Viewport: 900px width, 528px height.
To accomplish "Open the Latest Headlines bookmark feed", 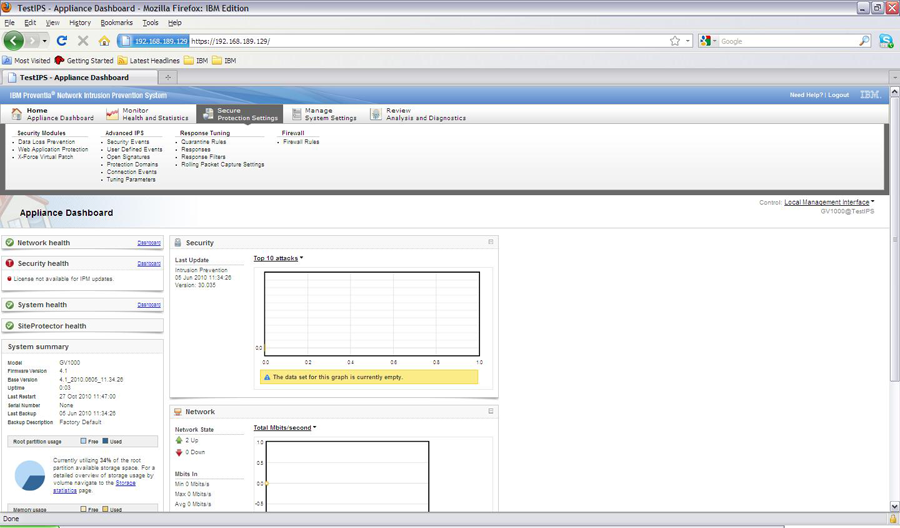I will pyautogui.click(x=149, y=60).
